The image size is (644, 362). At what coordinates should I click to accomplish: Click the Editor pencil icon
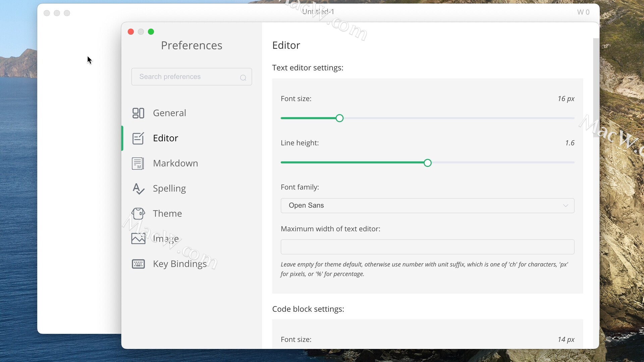point(138,138)
